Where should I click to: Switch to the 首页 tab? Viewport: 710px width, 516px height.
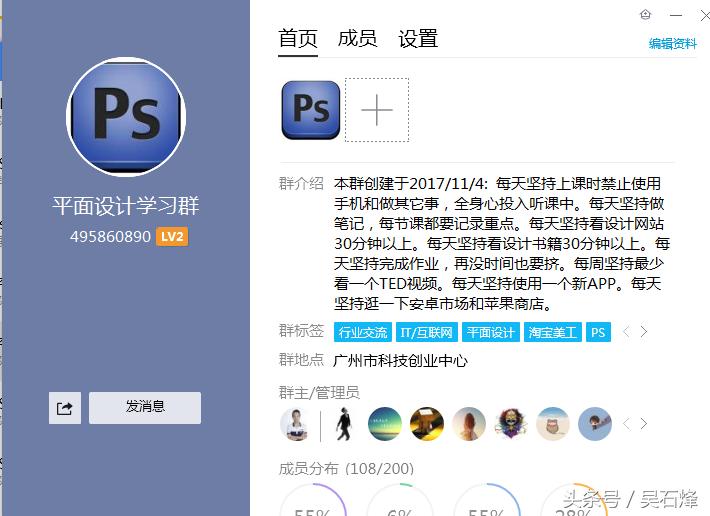pos(298,39)
